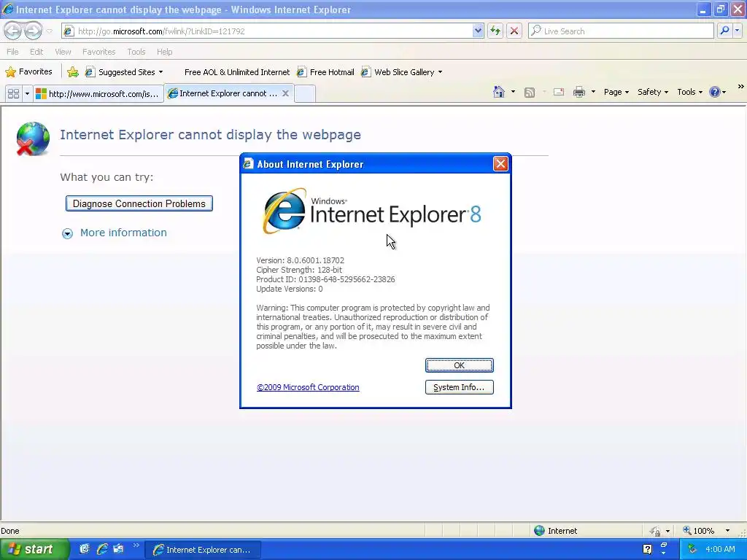Viewport: 747px width, 560px height.
Task: Open the zoom level dropdown arrow
Action: pos(727,531)
